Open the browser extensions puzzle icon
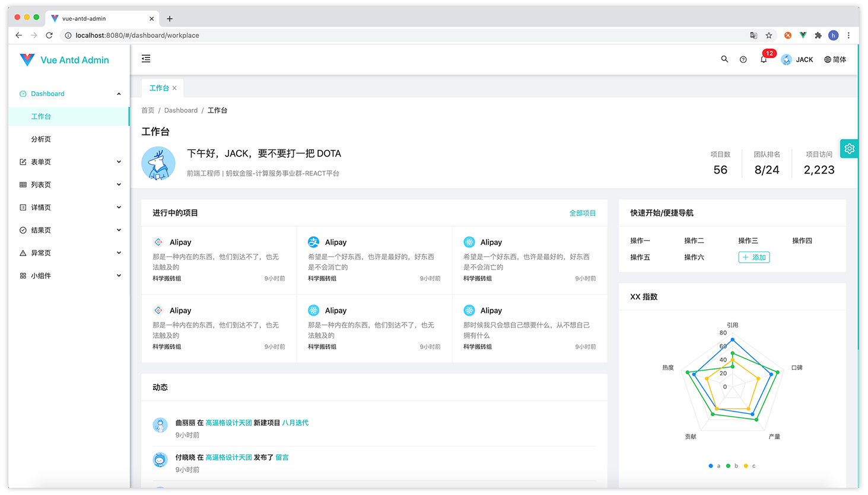 (x=818, y=36)
